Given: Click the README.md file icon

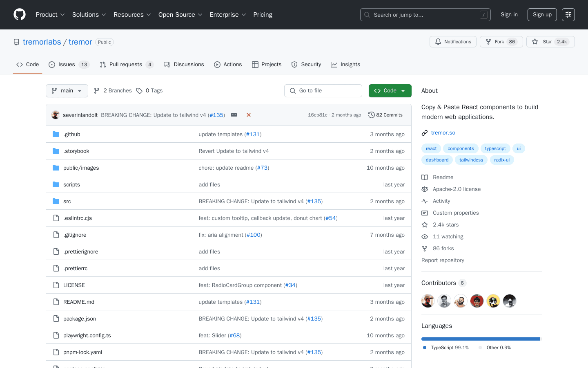Looking at the screenshot, I should pos(56,302).
